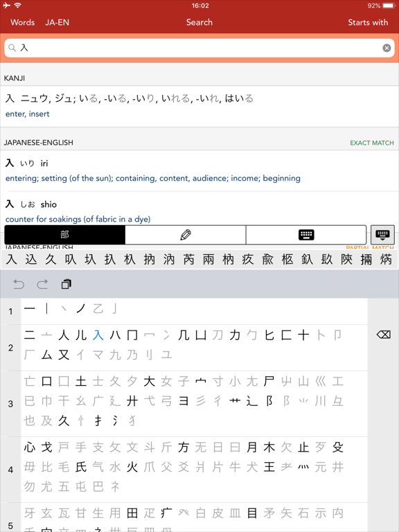
Task: Tap the search input field
Action: (199, 48)
